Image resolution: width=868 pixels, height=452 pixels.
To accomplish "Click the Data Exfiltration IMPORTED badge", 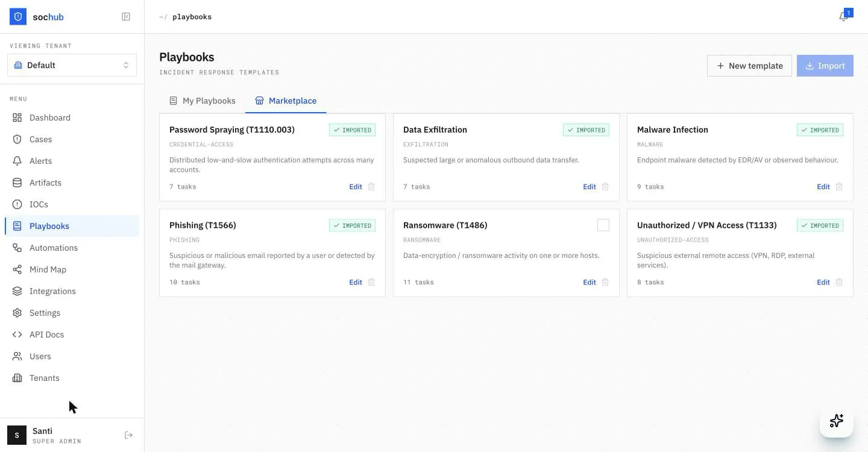I will [x=586, y=130].
